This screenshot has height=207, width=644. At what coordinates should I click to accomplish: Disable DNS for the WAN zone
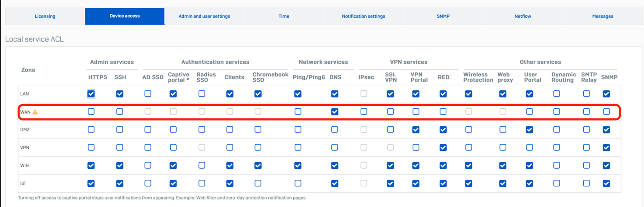click(x=335, y=112)
